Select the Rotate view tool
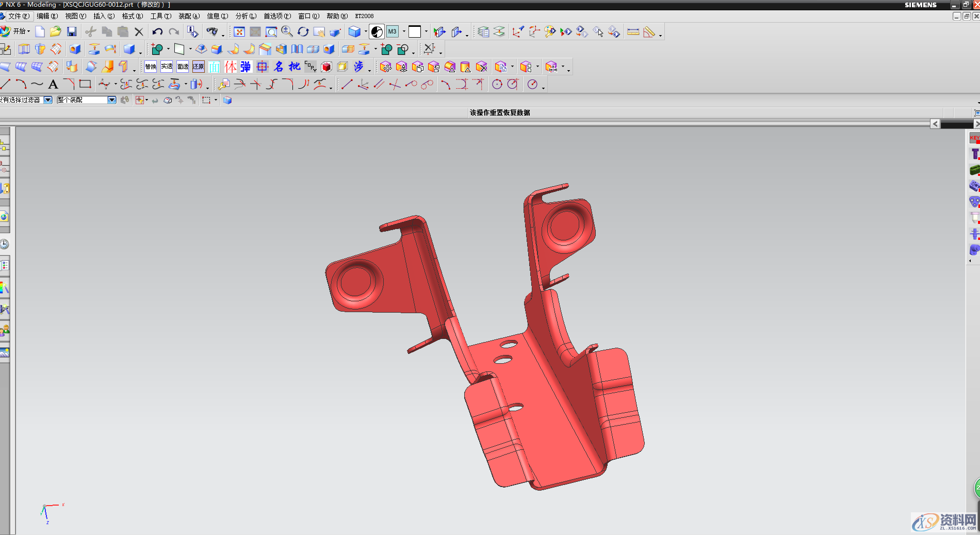 click(303, 32)
